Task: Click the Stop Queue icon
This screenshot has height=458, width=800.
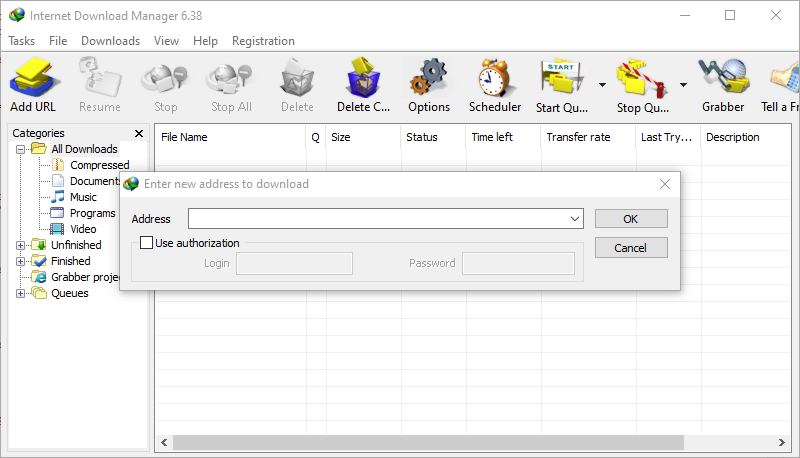Action: click(642, 78)
